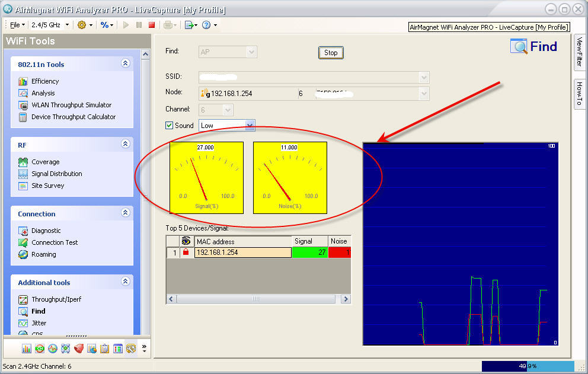The height and width of the screenshot is (374, 588).
Task: Open the View Filter side tab
Action: tap(580, 52)
